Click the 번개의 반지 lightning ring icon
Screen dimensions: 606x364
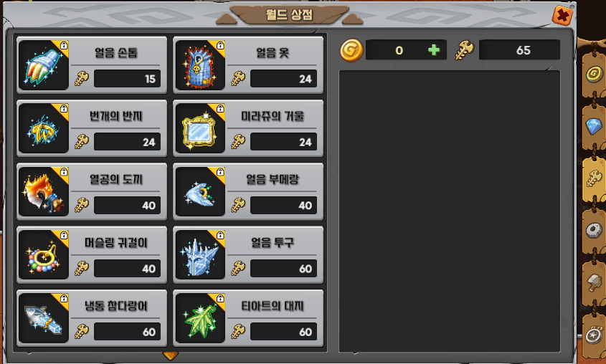pyautogui.click(x=43, y=128)
